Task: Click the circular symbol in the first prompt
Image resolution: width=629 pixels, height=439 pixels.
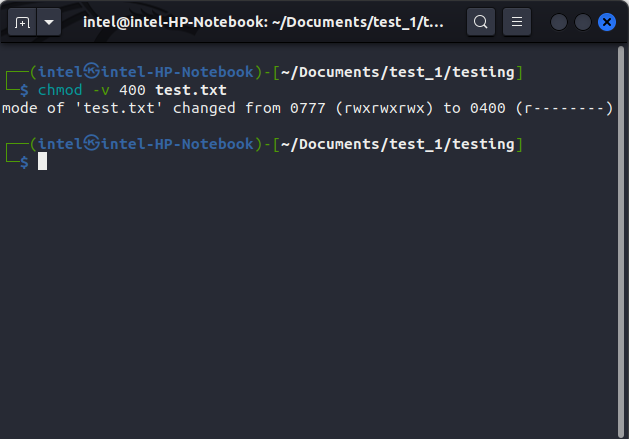Action: [91, 72]
